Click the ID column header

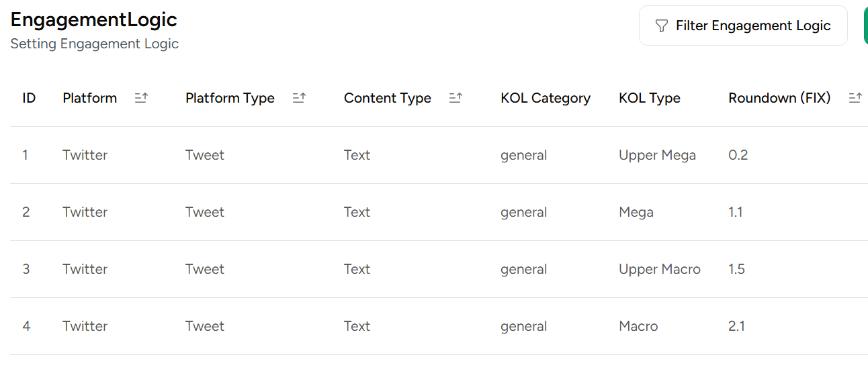(29, 98)
